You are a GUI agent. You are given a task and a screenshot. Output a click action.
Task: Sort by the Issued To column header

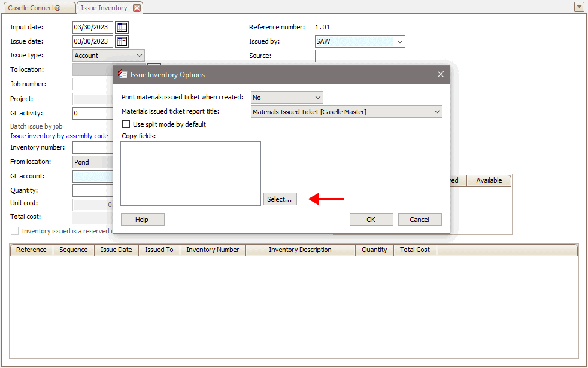pos(159,250)
